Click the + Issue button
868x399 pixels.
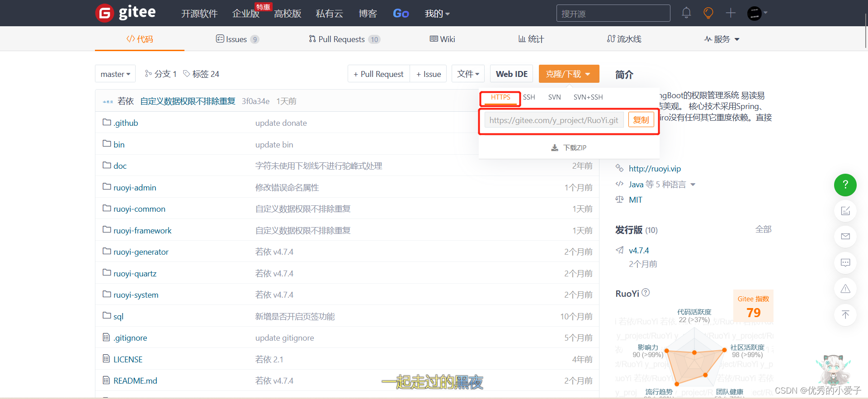point(429,74)
